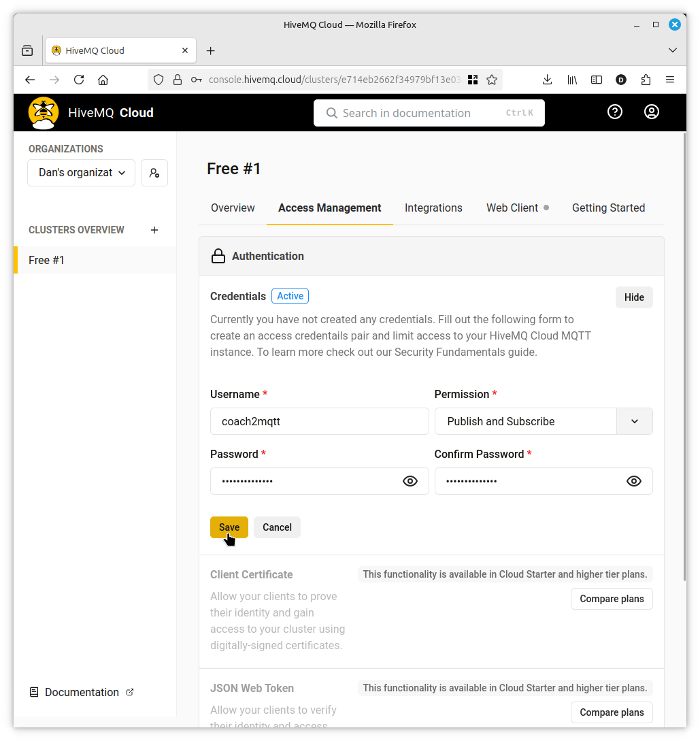Screen dimensions: 700x741
Task: Switch to the Web Client tab
Action: click(x=512, y=208)
